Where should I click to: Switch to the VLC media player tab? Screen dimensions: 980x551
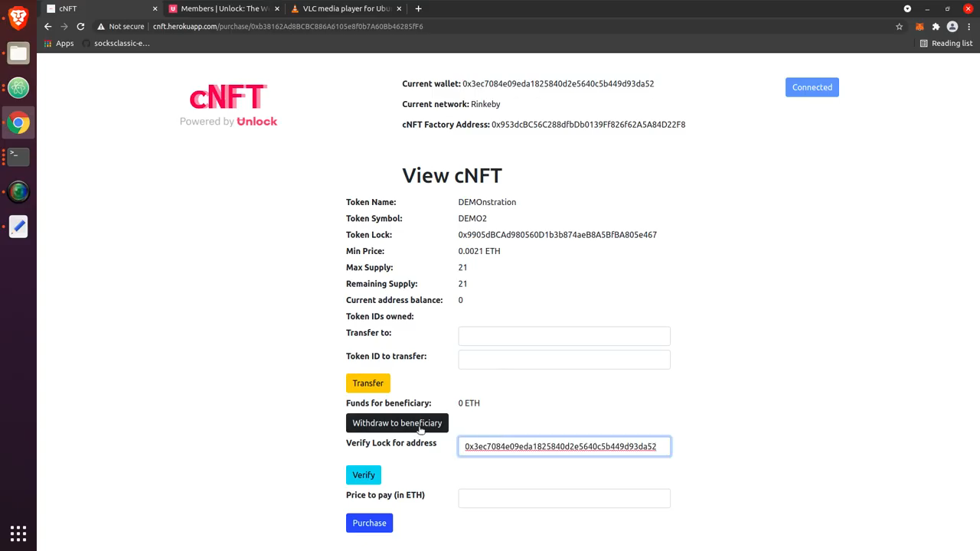pos(345,8)
